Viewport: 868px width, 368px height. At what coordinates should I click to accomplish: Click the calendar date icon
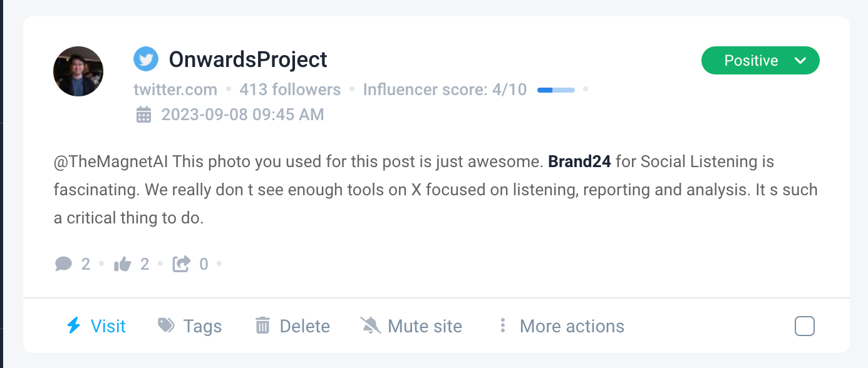pyautogui.click(x=144, y=115)
